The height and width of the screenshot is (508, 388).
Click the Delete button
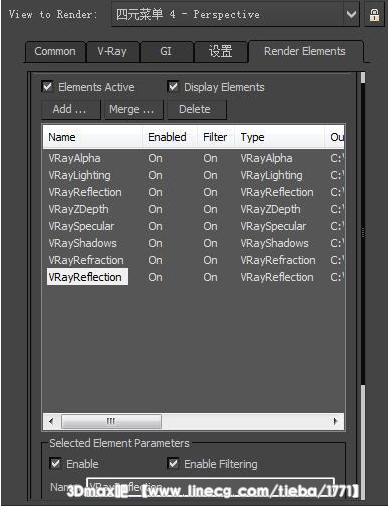point(197,109)
